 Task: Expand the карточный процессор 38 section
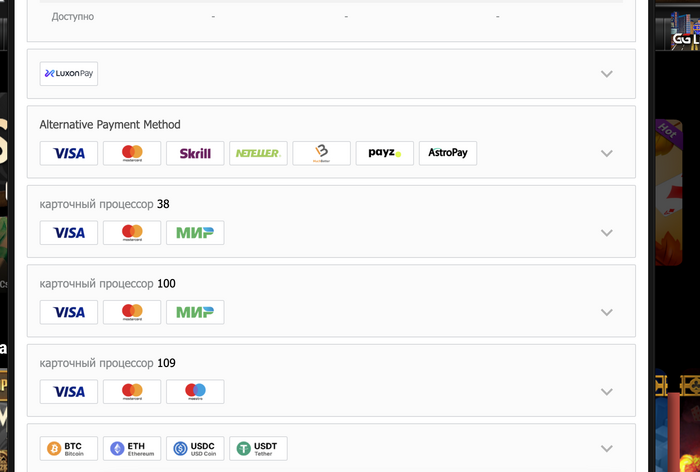tap(606, 233)
